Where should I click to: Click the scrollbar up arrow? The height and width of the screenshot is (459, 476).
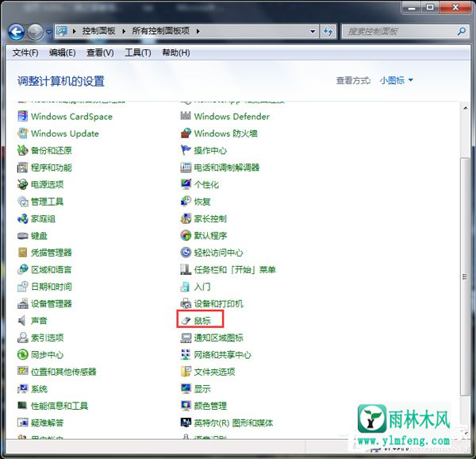pyautogui.click(x=465, y=109)
